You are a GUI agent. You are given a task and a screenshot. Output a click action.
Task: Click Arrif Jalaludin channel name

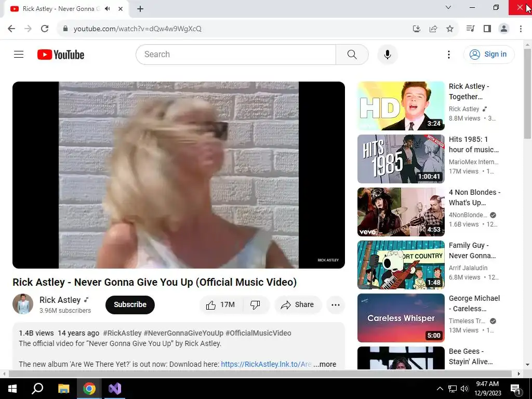pyautogui.click(x=468, y=268)
